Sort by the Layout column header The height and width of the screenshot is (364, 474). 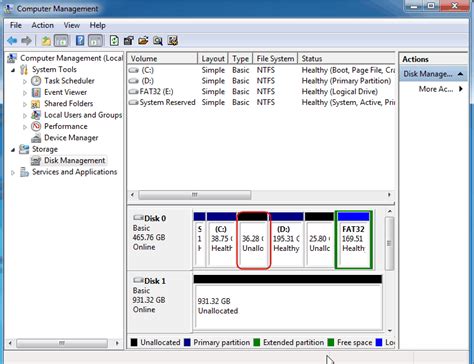click(213, 59)
